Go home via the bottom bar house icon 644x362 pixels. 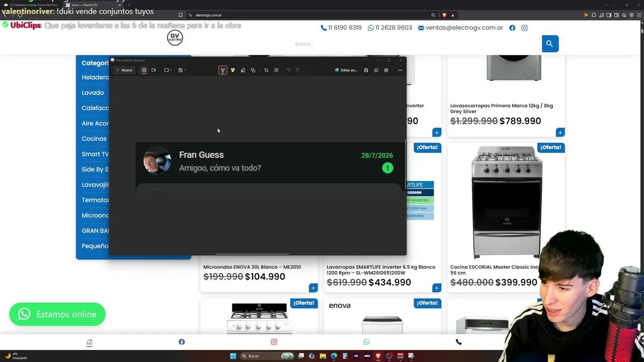[90, 342]
